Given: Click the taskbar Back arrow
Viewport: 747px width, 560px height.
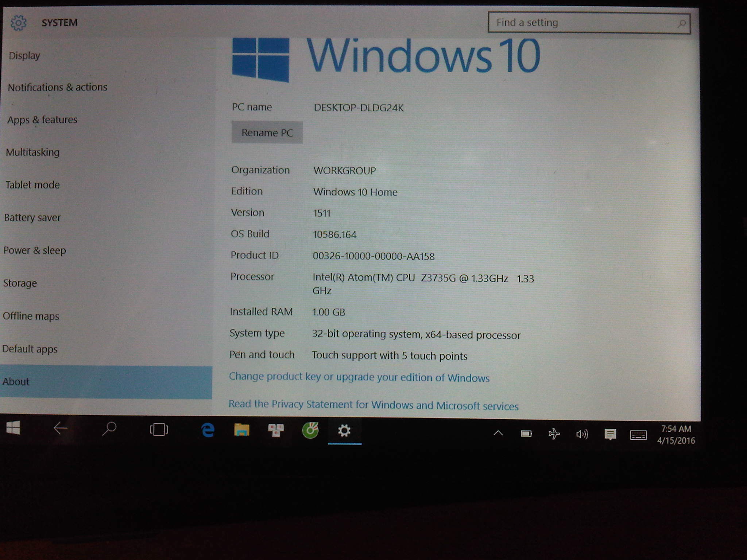Looking at the screenshot, I should click(x=61, y=428).
